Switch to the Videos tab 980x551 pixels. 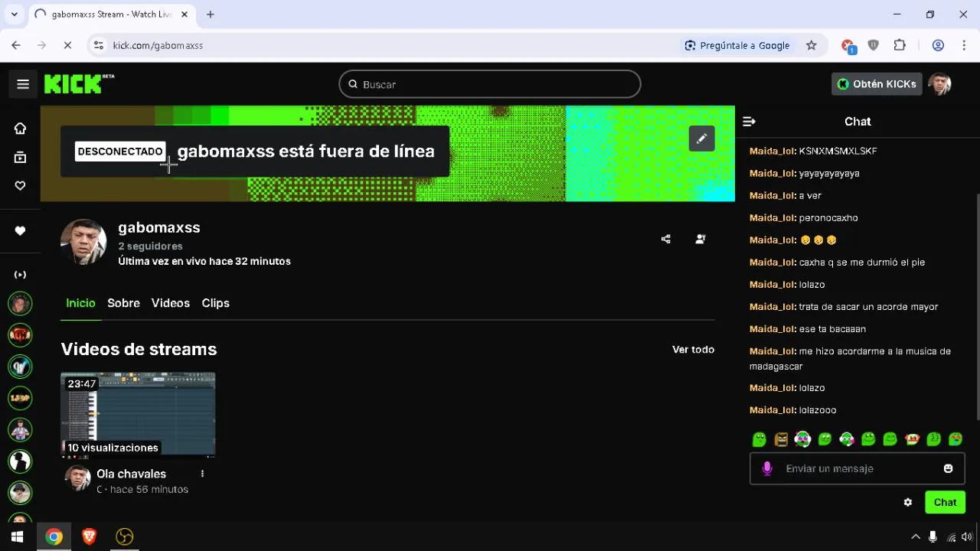171,303
